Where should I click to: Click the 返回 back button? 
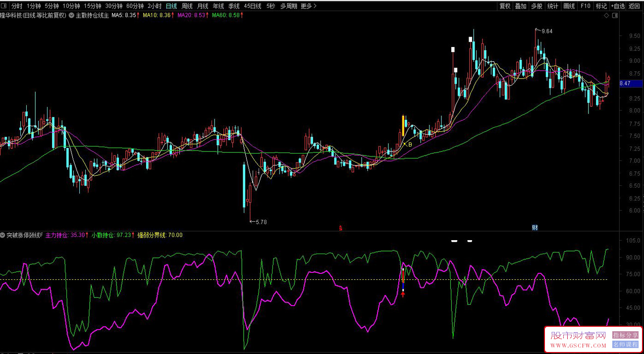635,6
